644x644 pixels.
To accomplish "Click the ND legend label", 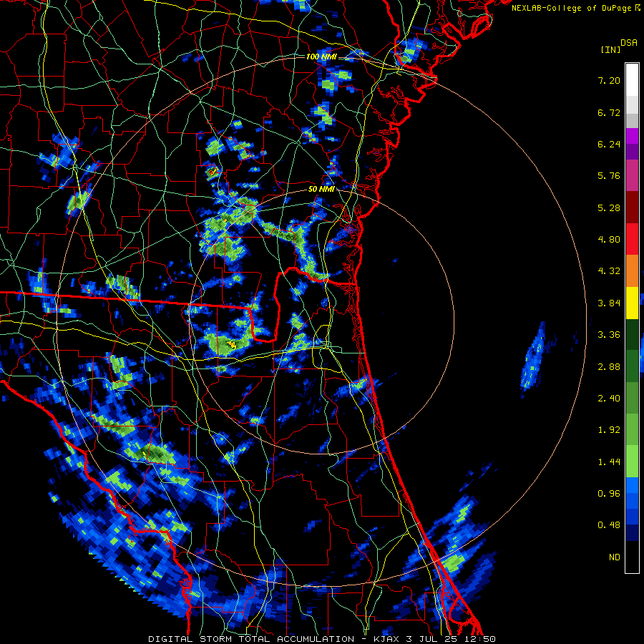I will (615, 557).
